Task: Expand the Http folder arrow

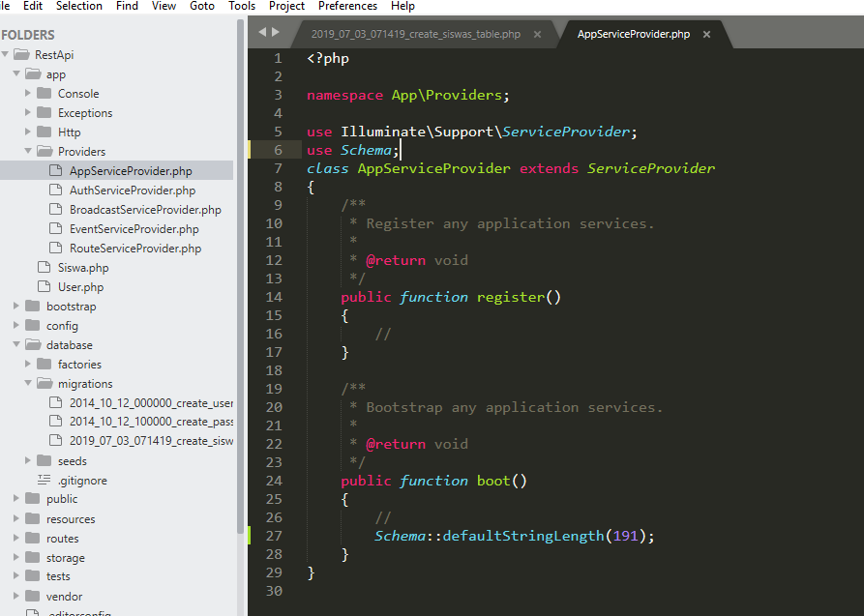Action: (28, 132)
